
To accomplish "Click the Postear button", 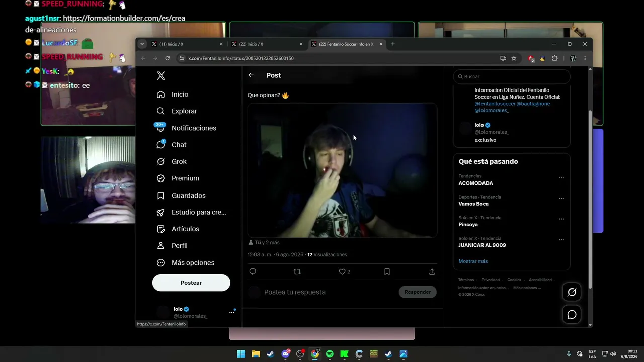I will pos(191,283).
